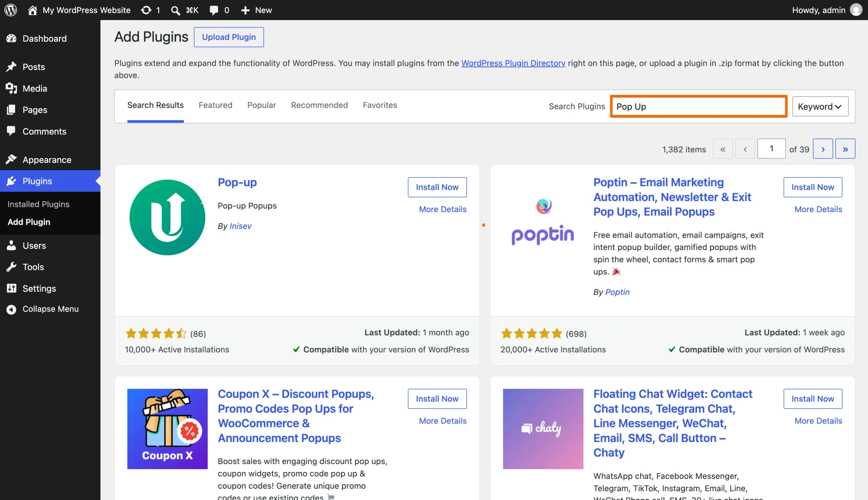
Task: Install the Coupon X plugin
Action: (x=437, y=399)
